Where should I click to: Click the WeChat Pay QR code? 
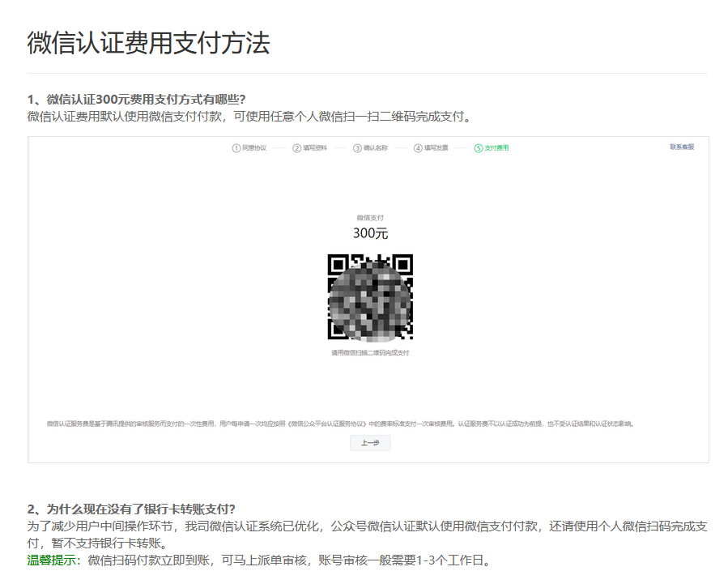click(370, 296)
